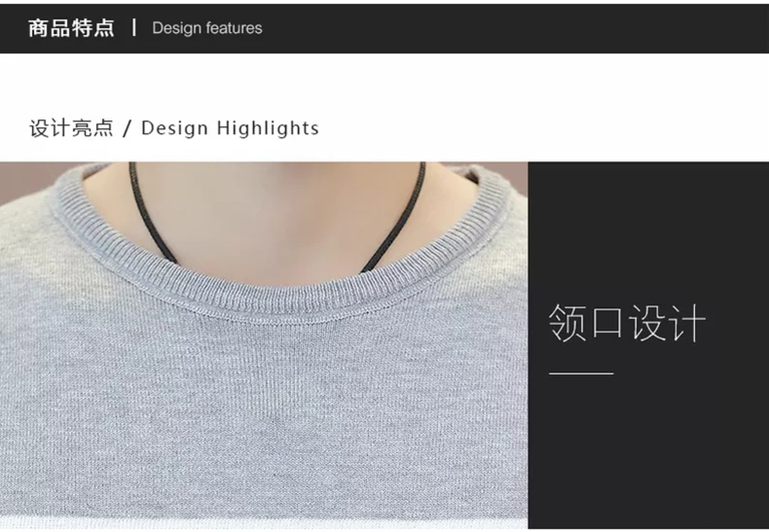Viewport: 769px width, 532px height.
Task: Click the "商品特点" header title
Action: pyautogui.click(x=71, y=28)
